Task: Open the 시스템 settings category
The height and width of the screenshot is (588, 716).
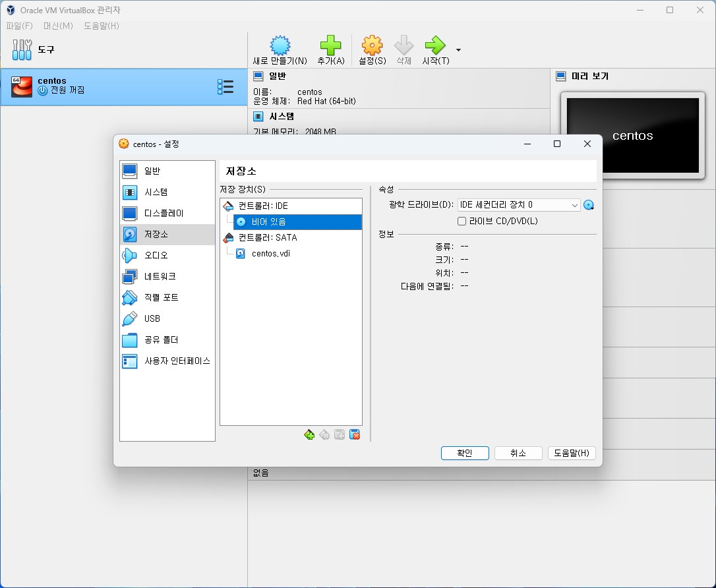Action: 167,192
